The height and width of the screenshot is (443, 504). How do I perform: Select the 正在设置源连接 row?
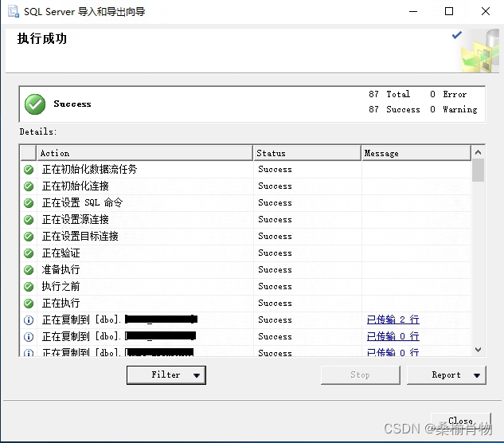coord(246,220)
